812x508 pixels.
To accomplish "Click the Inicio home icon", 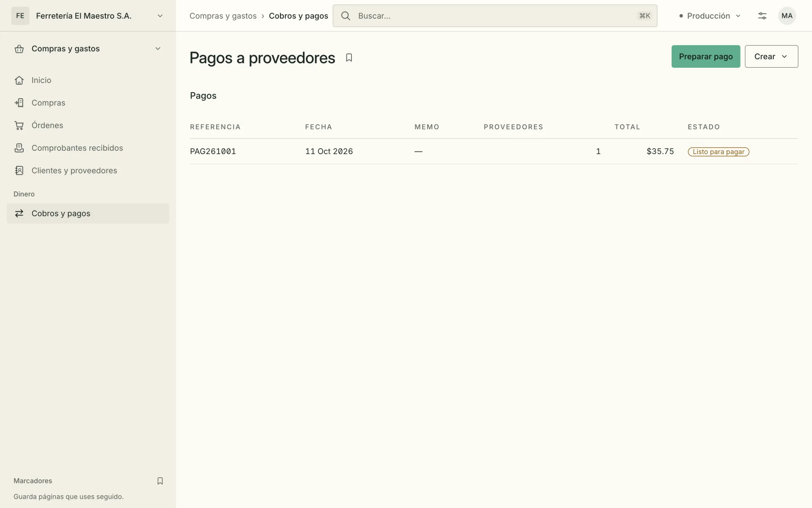I will point(19,80).
